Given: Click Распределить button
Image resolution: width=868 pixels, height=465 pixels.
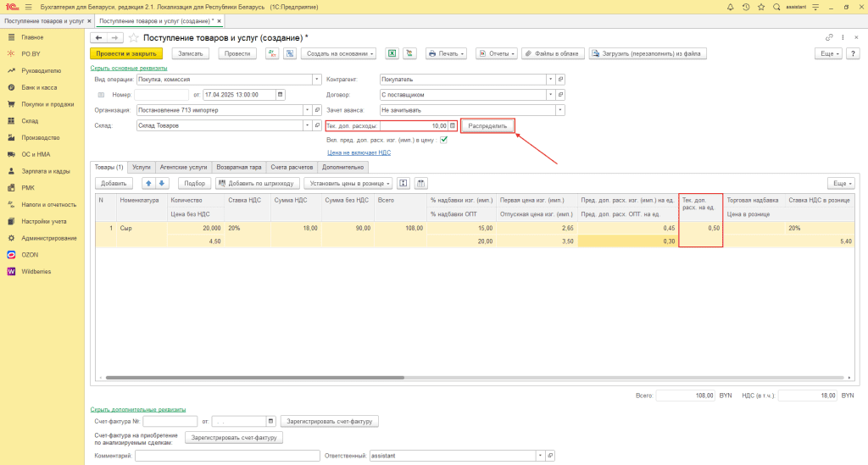Looking at the screenshot, I should (487, 125).
